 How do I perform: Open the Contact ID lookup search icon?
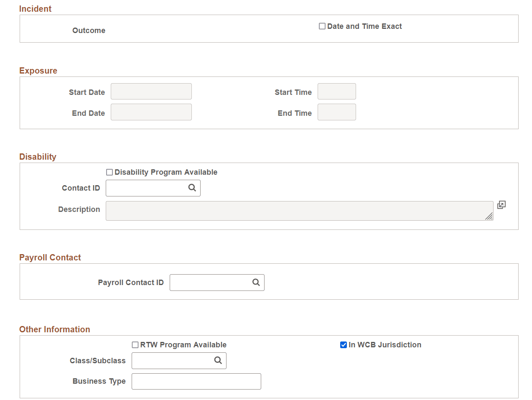192,188
